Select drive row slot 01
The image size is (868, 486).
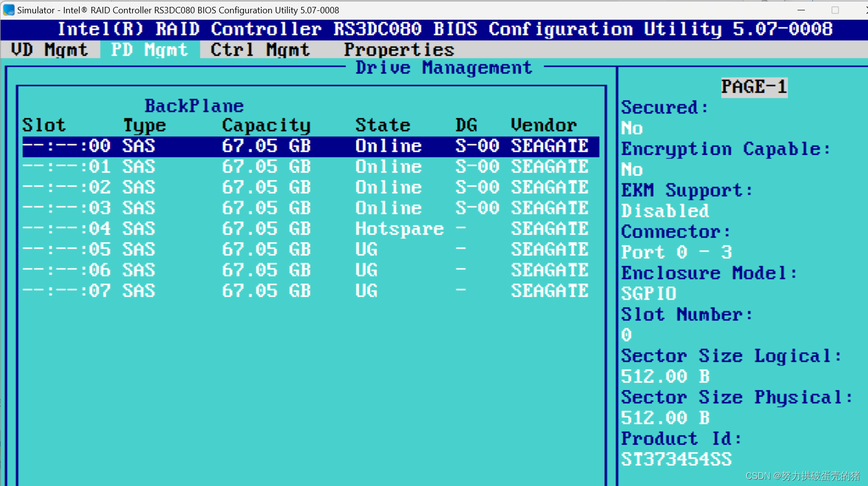311,167
